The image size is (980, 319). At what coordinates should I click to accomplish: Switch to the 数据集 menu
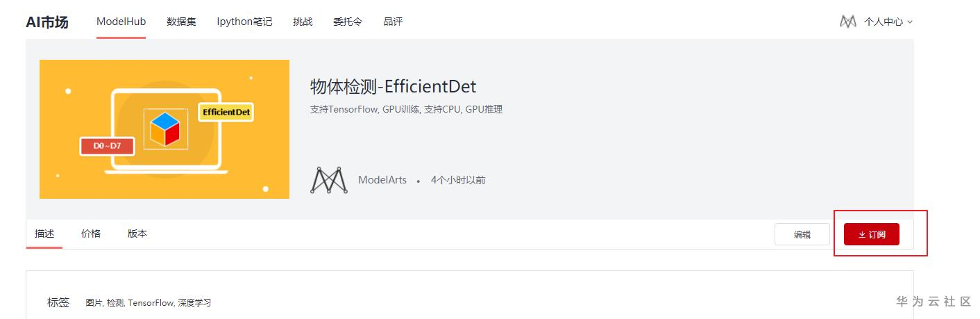pyautogui.click(x=181, y=22)
